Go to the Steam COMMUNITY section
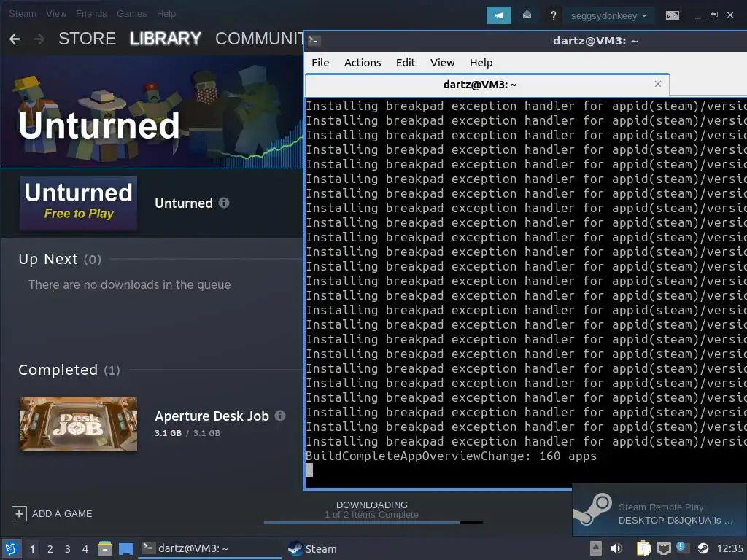 tap(259, 39)
